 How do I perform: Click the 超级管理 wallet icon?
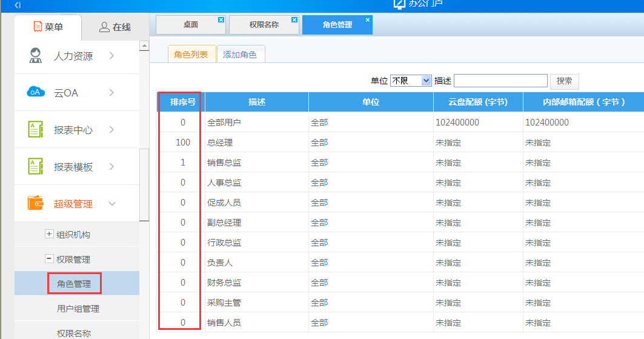click(x=35, y=203)
